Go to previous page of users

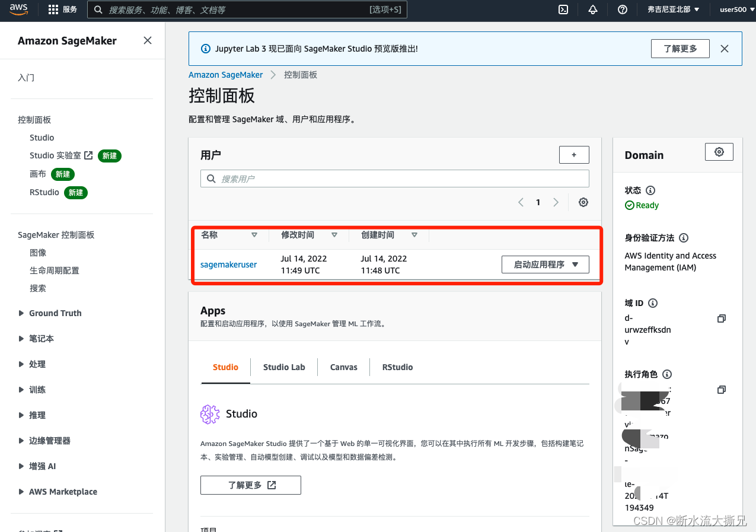click(521, 202)
